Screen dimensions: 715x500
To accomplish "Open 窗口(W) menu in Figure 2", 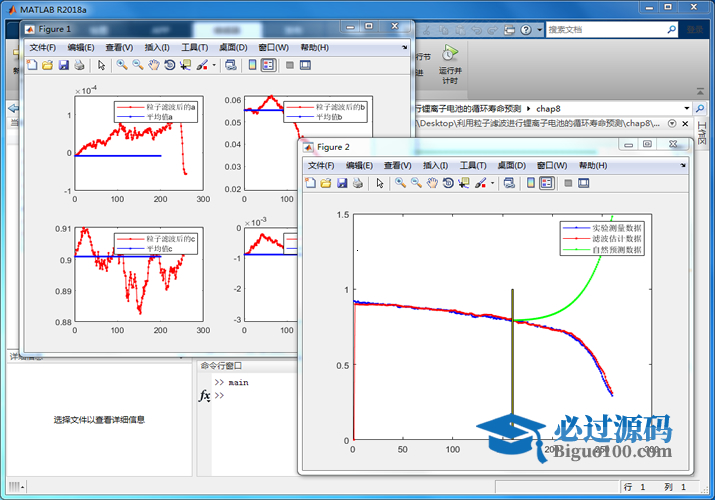I will coord(552,165).
